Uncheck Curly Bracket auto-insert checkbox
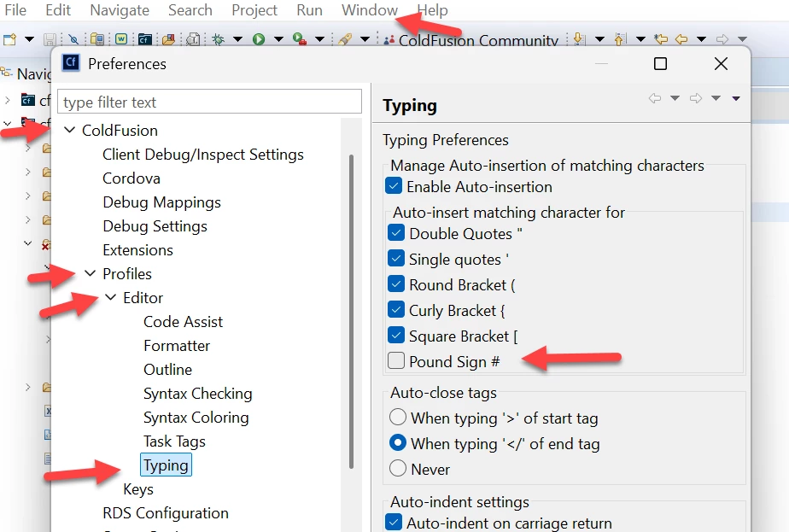Image resolution: width=789 pixels, height=532 pixels. (396, 309)
